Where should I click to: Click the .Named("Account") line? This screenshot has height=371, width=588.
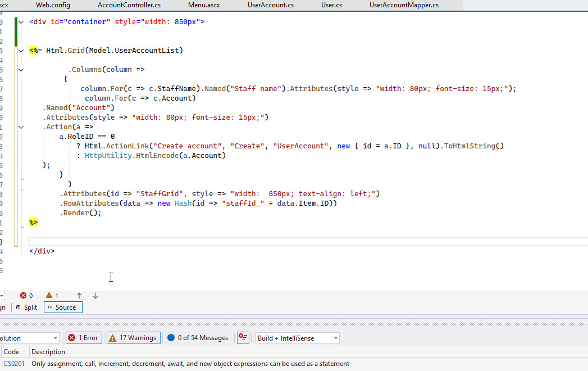(x=79, y=108)
